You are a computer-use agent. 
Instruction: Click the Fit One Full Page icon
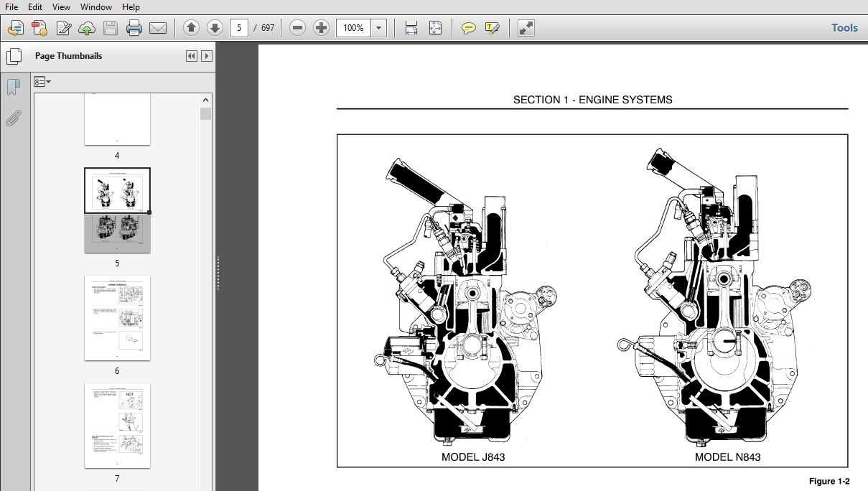tap(435, 28)
